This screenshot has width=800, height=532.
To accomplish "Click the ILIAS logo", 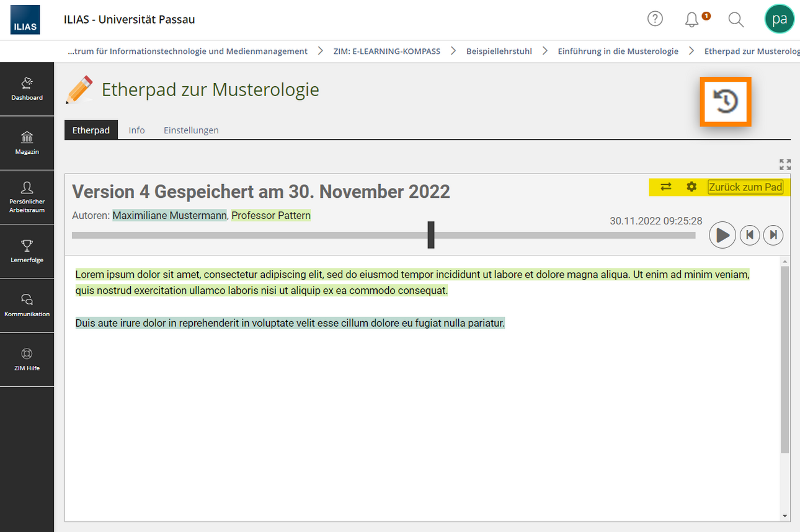I will tap(25, 19).
